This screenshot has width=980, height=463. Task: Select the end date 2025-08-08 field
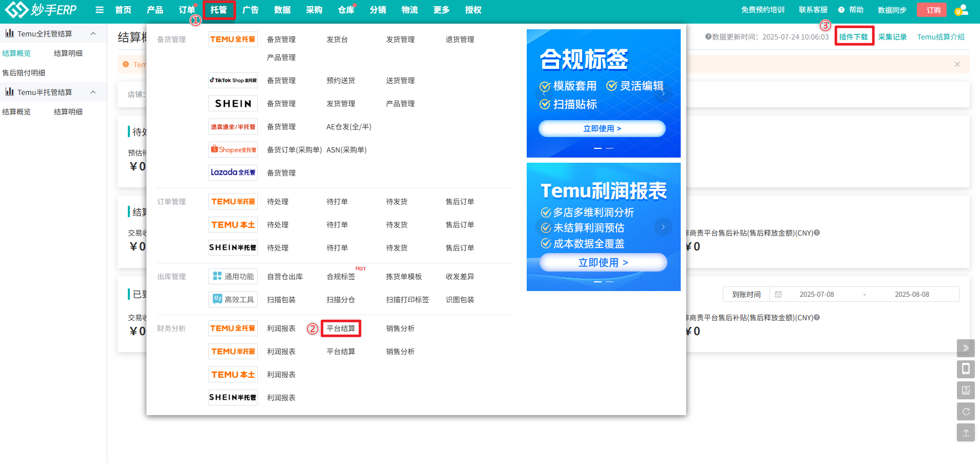(912, 294)
